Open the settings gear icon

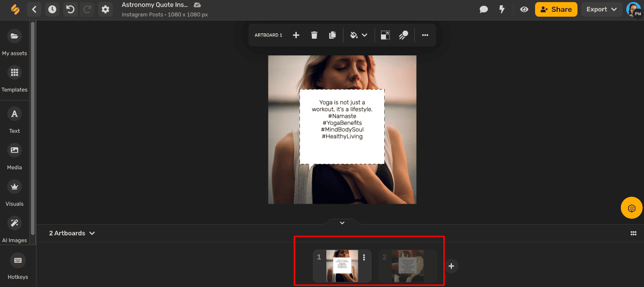click(x=105, y=9)
